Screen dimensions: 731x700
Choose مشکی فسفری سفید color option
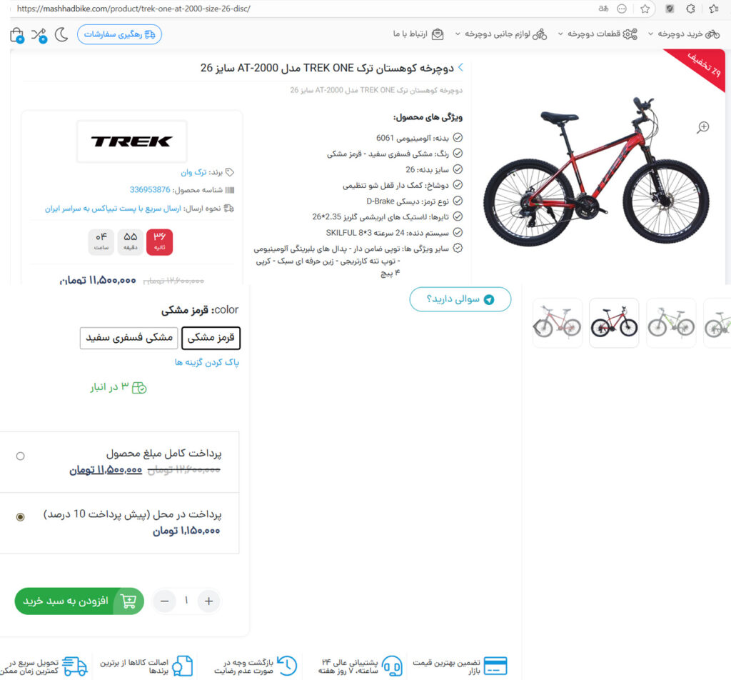[129, 338]
